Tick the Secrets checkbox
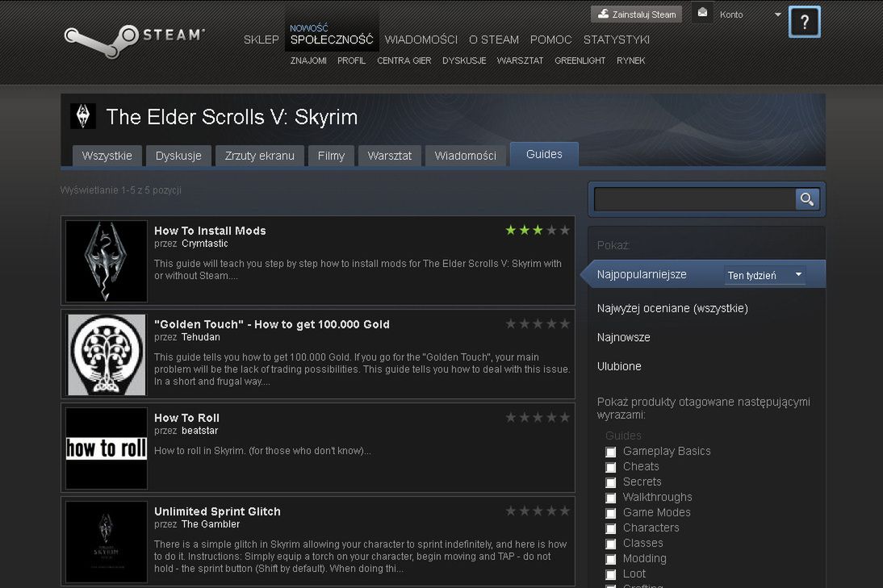 (610, 482)
